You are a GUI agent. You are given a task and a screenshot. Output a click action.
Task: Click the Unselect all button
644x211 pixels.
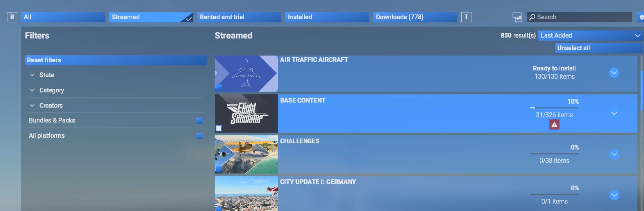pos(599,48)
